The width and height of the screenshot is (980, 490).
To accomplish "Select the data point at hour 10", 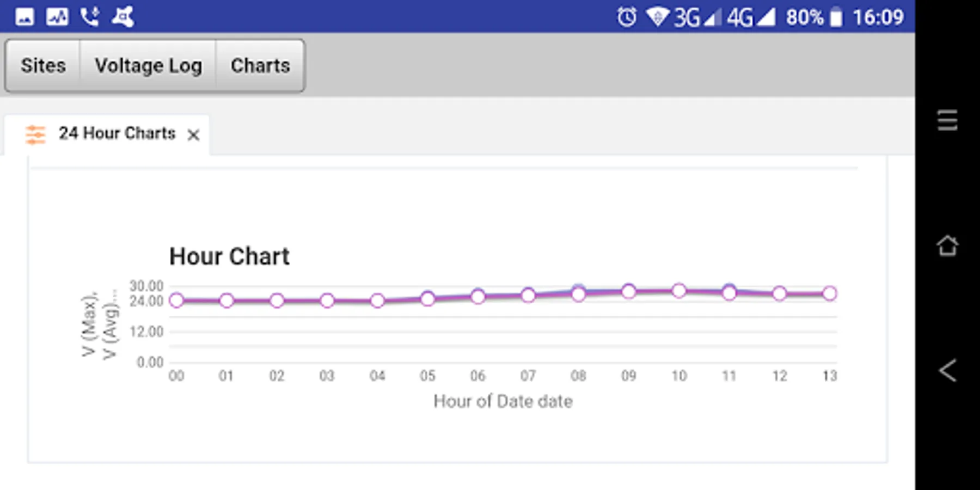I will (x=679, y=291).
